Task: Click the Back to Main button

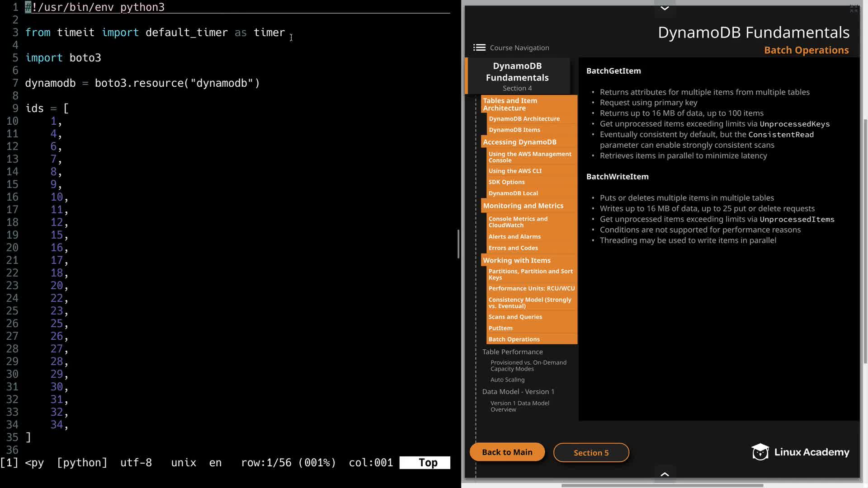Action: click(507, 452)
